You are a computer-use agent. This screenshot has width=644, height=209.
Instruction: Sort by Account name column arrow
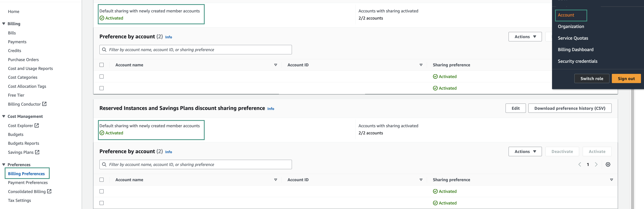(276, 179)
